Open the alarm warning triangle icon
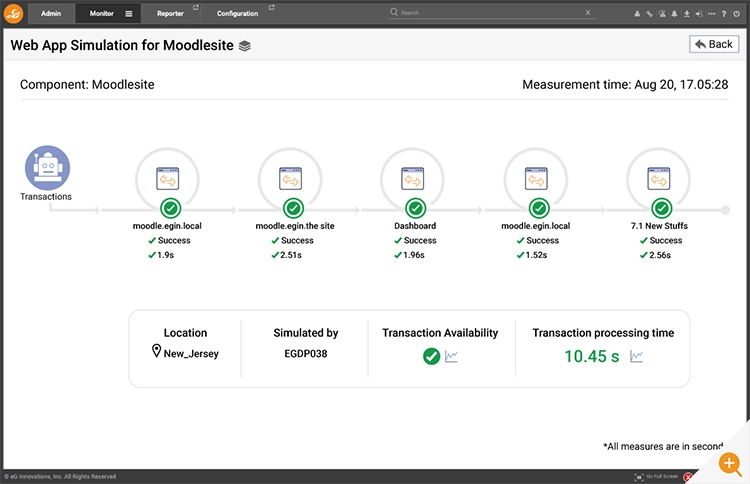 [662, 14]
